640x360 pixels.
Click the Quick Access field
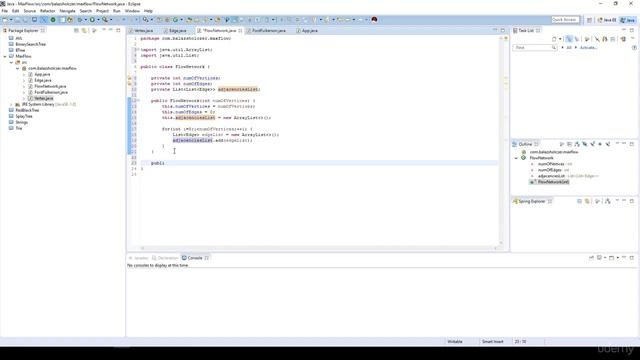pos(565,20)
